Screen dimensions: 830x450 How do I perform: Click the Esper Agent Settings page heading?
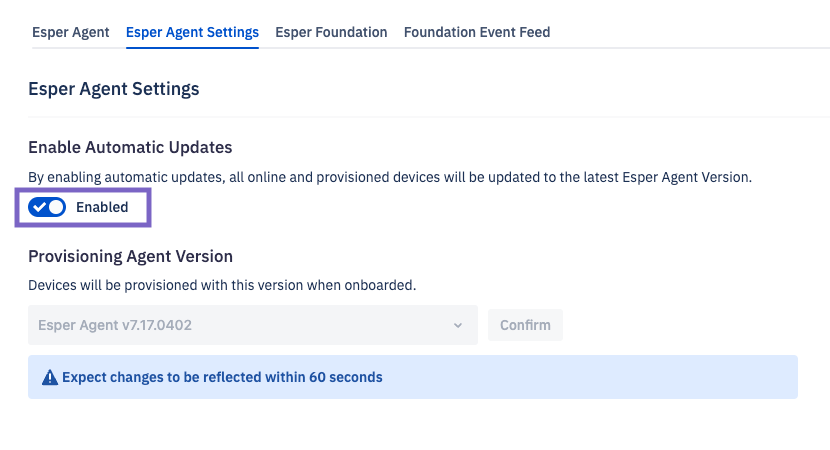pyautogui.click(x=113, y=89)
